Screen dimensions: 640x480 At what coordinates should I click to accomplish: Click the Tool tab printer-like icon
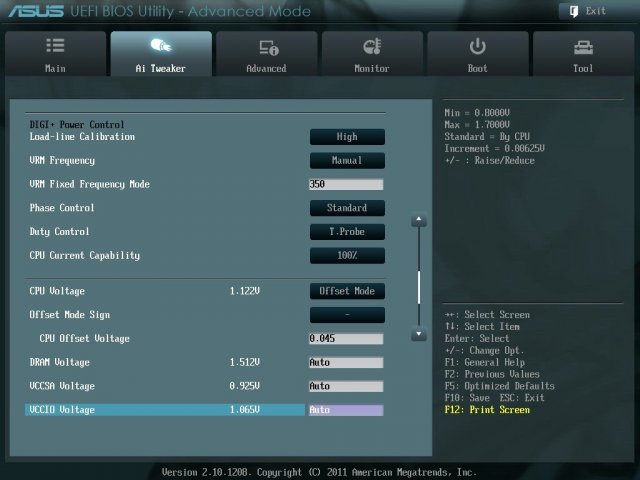583,48
